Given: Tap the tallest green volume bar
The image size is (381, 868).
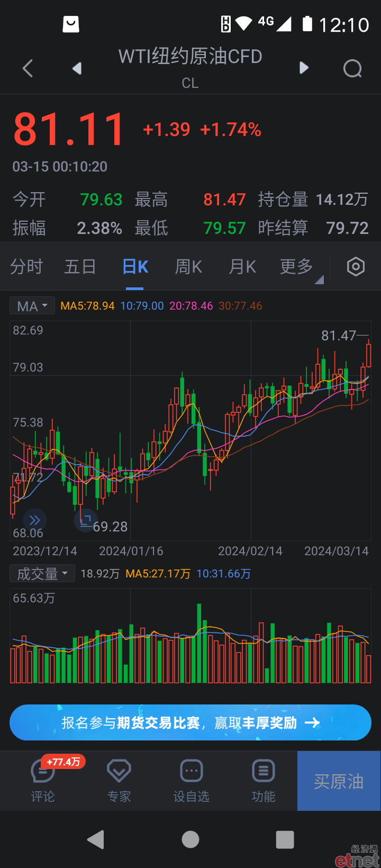Looking at the screenshot, I should (199, 643).
